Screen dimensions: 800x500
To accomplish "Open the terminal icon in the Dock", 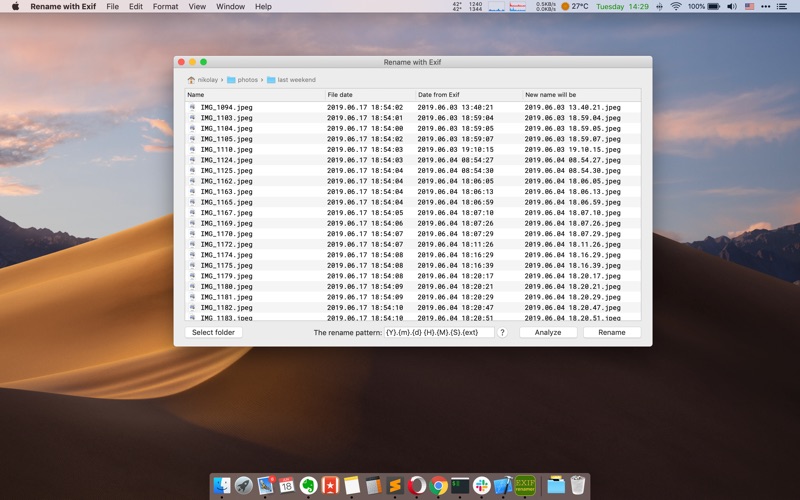I will tap(460, 485).
